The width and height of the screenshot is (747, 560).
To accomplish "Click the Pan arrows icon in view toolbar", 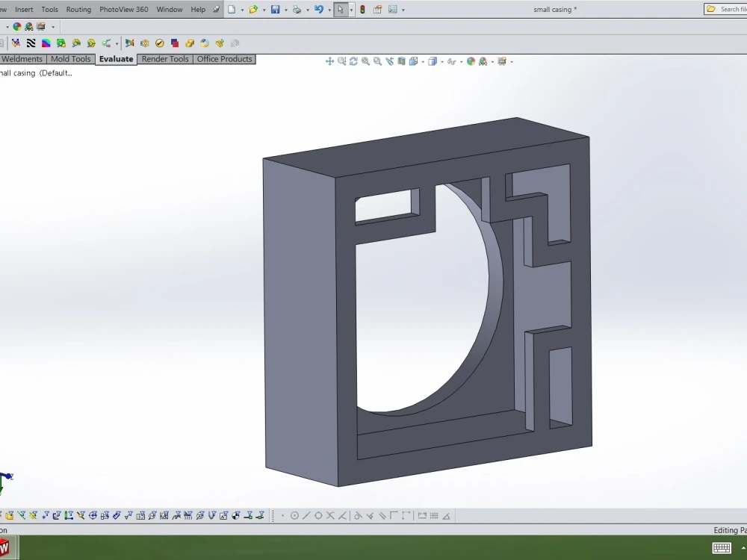I will tap(329, 61).
